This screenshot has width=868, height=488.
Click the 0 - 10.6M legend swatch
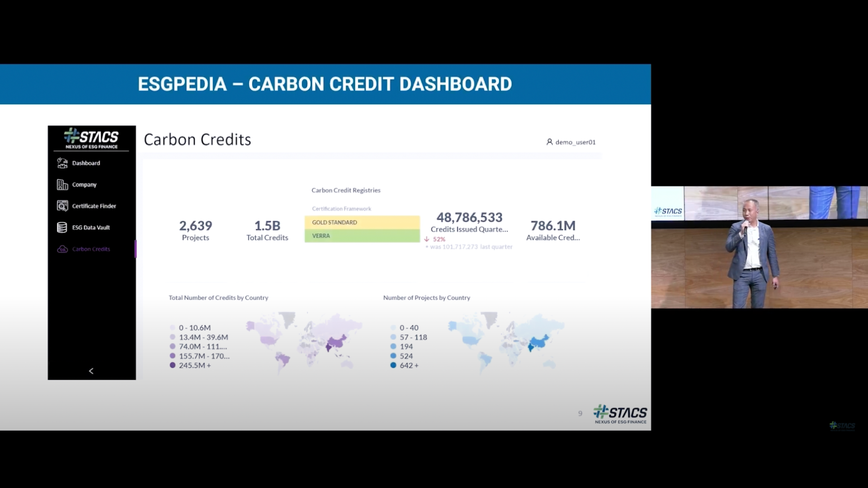[172, 328]
